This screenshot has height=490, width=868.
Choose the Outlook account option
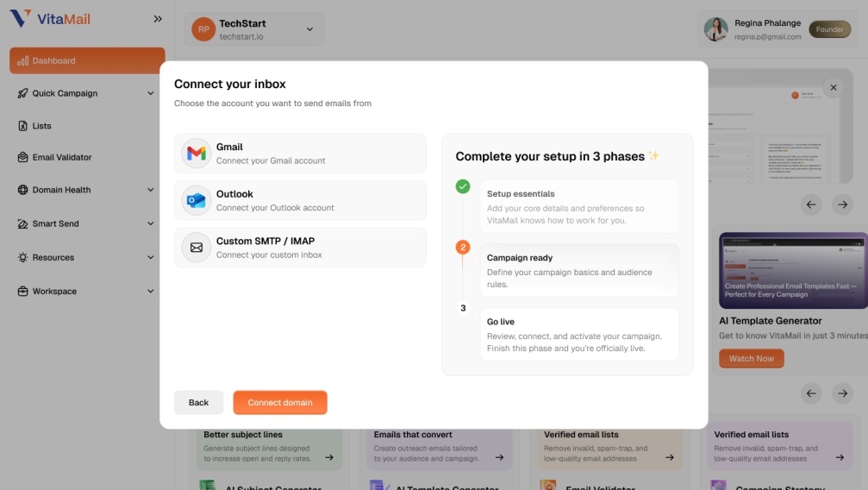click(x=300, y=200)
